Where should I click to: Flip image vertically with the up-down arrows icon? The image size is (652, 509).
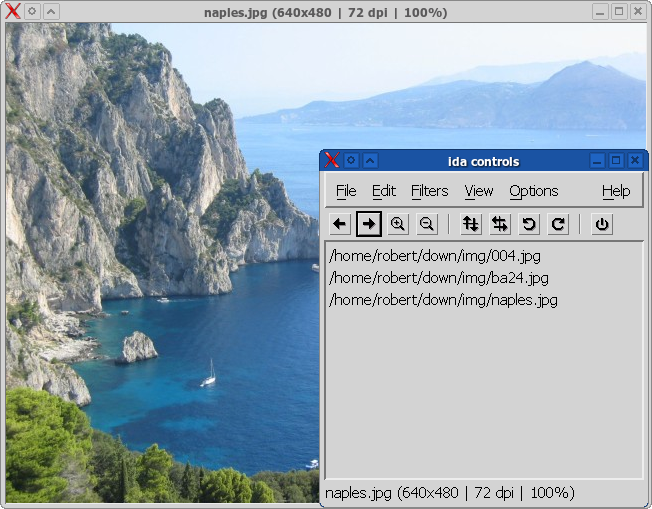(x=471, y=224)
